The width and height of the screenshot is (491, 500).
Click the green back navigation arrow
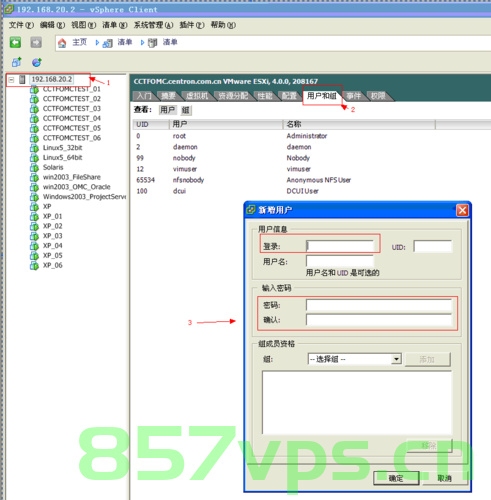(x=15, y=42)
